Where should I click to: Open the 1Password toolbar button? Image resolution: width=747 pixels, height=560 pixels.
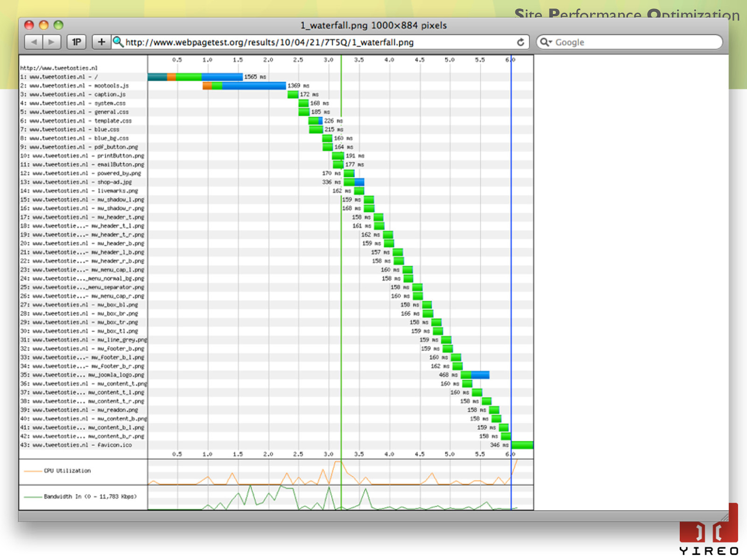pos(77,42)
